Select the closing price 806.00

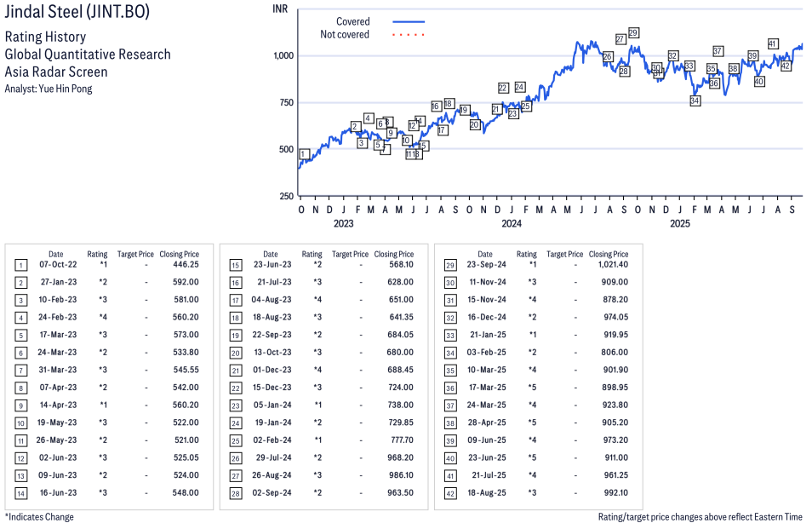pyautogui.click(x=615, y=352)
